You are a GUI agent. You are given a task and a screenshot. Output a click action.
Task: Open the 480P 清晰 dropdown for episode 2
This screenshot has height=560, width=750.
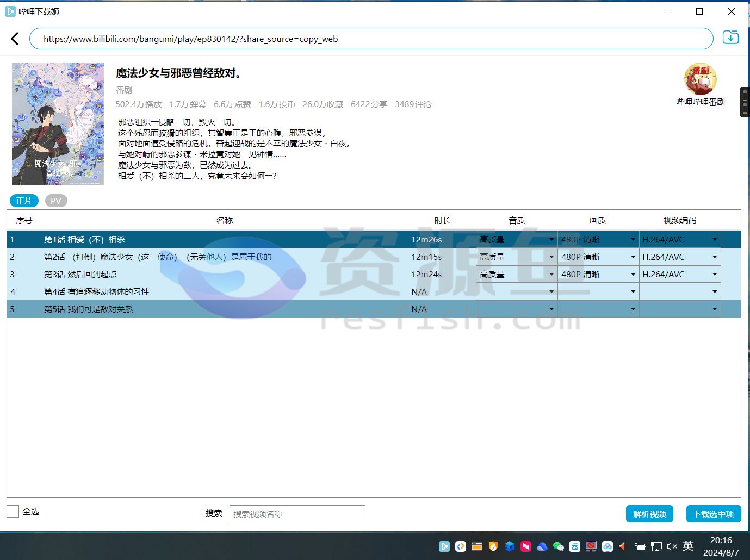[x=598, y=257]
